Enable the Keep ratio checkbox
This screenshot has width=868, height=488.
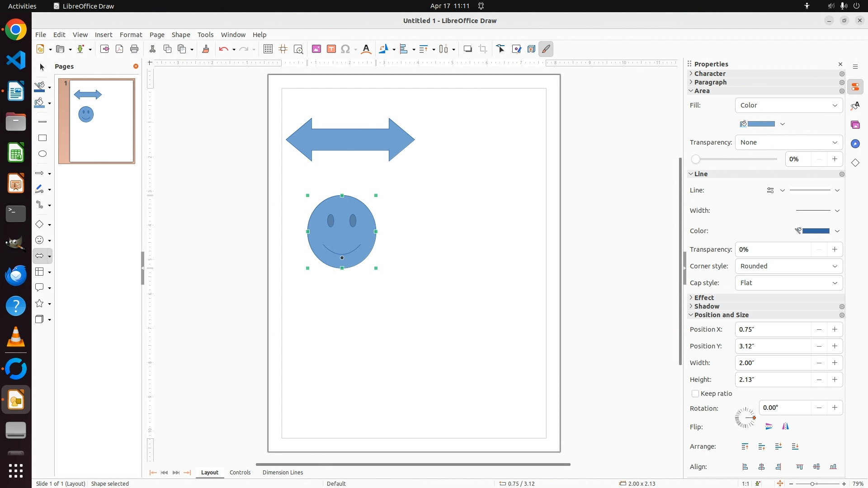(695, 394)
